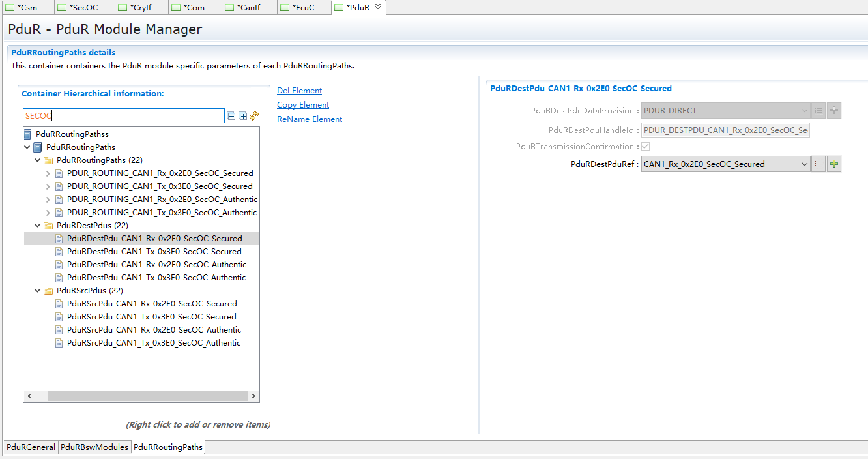The width and height of the screenshot is (868, 459).
Task: Click the green plus icon for PduRDestPduRef
Action: [834, 164]
